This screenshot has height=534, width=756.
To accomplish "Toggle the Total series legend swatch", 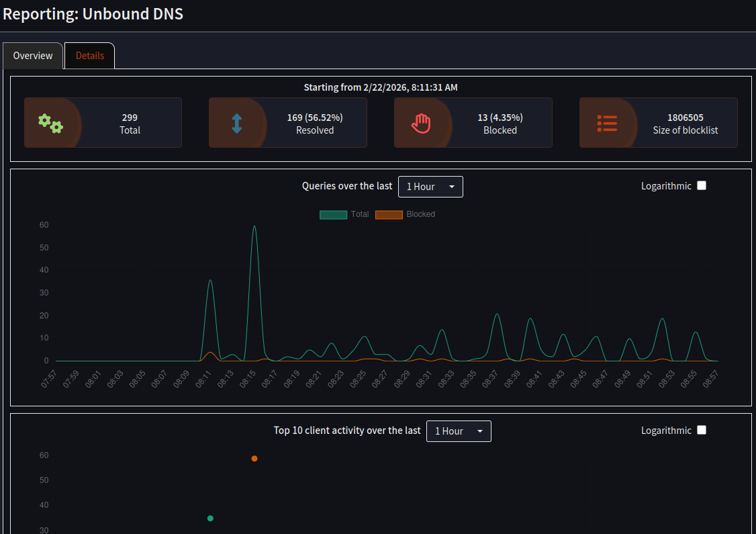I will [333, 215].
